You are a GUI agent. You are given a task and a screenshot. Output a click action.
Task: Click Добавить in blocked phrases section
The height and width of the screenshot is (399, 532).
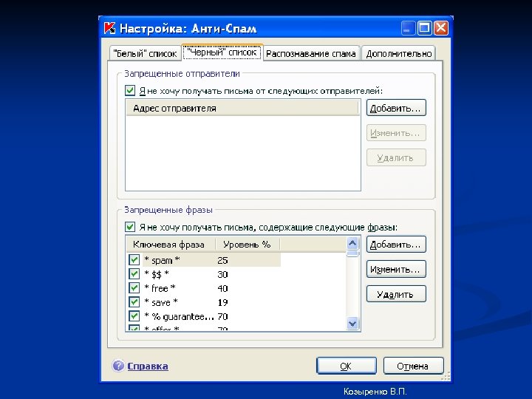(396, 245)
